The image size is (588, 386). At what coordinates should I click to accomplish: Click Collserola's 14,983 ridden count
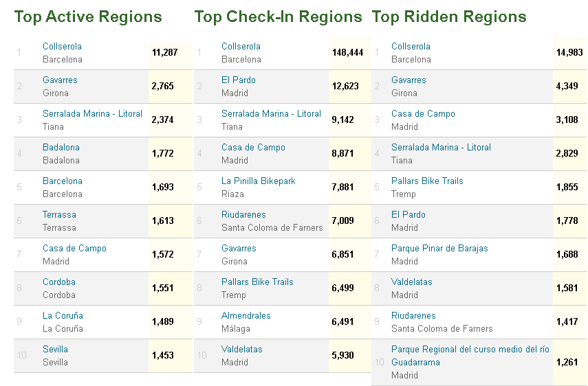point(569,53)
